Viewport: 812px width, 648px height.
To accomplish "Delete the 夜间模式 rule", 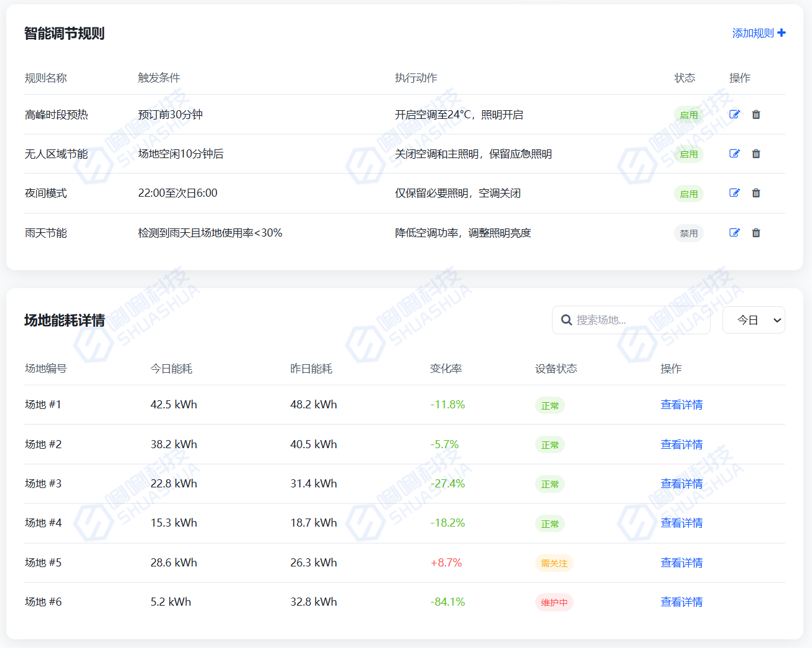I will 756,193.
